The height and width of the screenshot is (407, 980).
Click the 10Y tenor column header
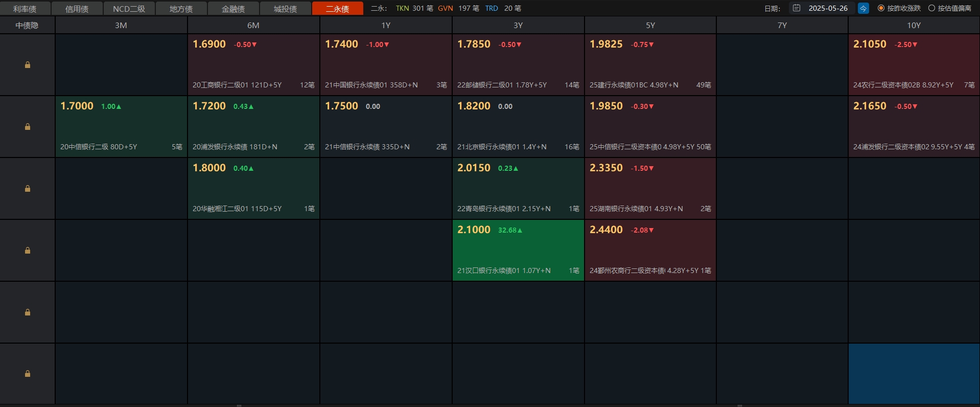point(914,25)
